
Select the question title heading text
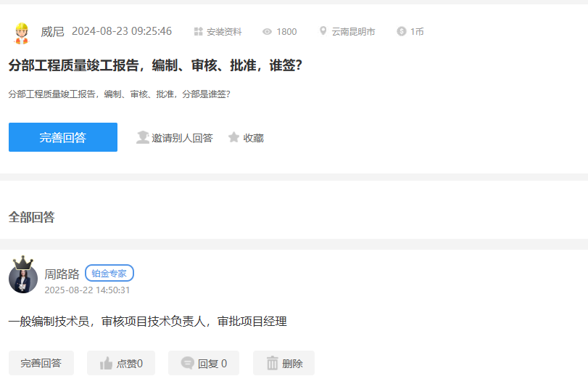155,65
